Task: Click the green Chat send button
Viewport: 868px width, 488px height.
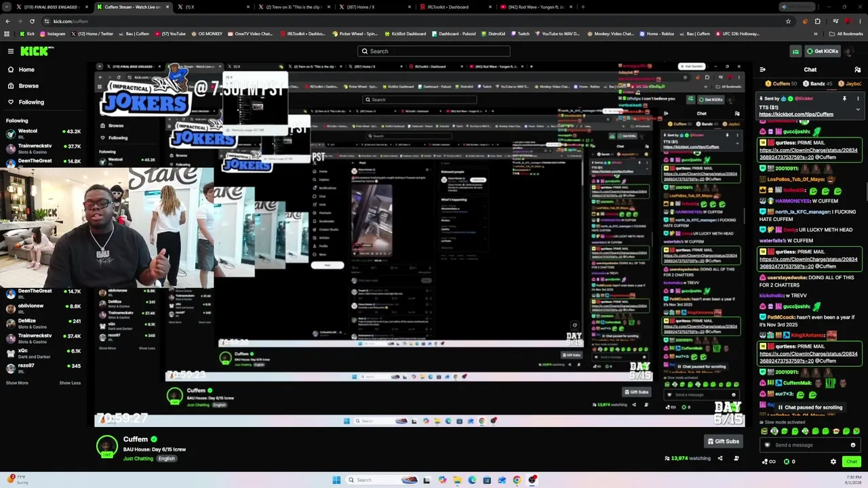Action: pyautogui.click(x=851, y=462)
